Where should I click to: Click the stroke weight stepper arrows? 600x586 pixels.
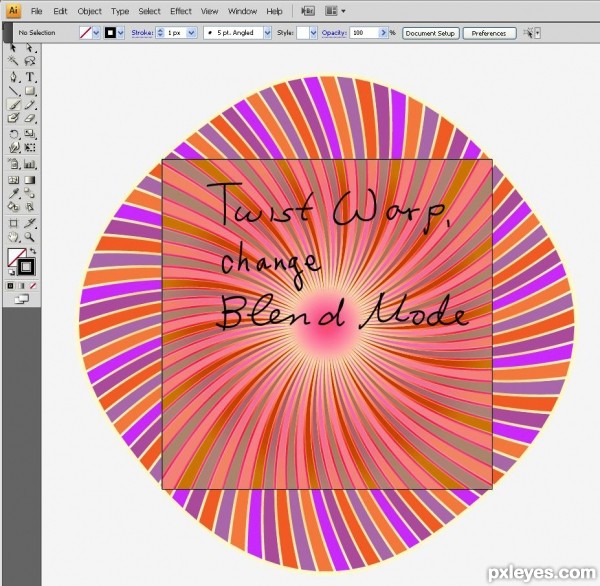click(x=160, y=33)
